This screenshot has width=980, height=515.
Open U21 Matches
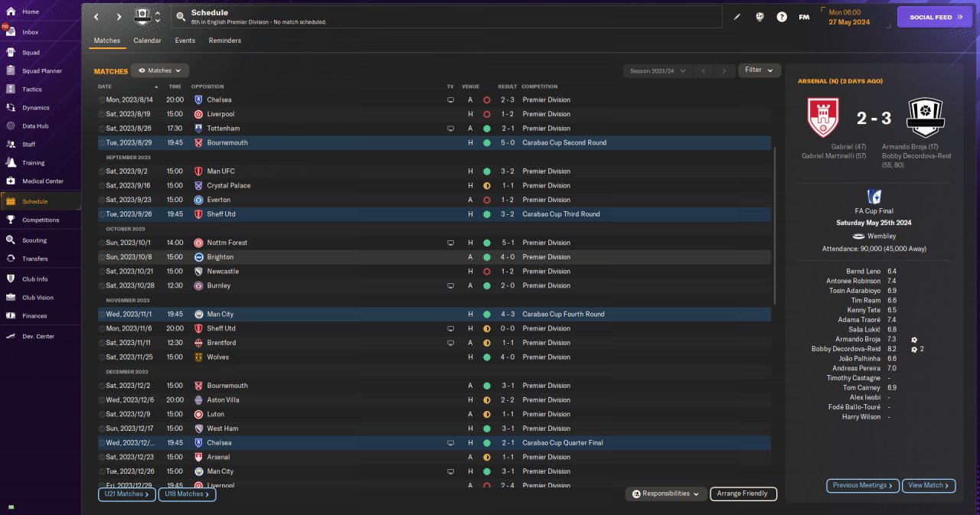(x=126, y=494)
